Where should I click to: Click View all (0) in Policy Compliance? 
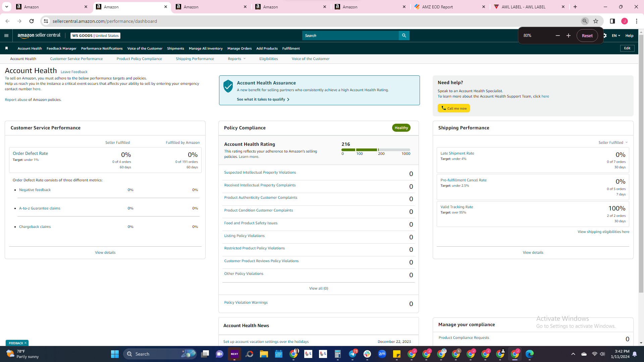click(x=318, y=288)
